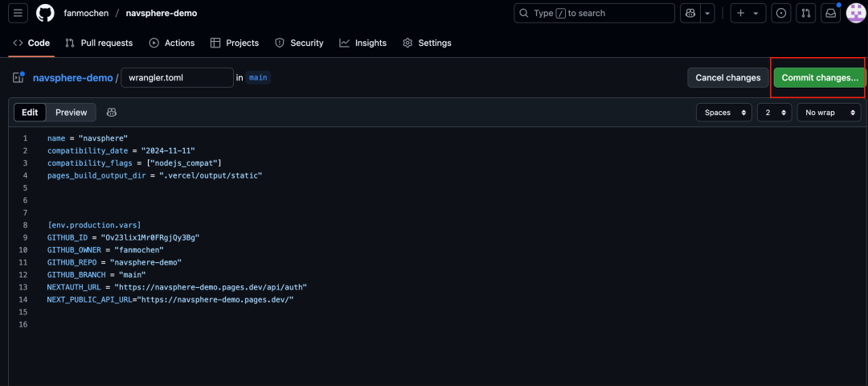Image resolution: width=868 pixels, height=386 pixels.
Task: Open the Settings tab
Action: [427, 43]
